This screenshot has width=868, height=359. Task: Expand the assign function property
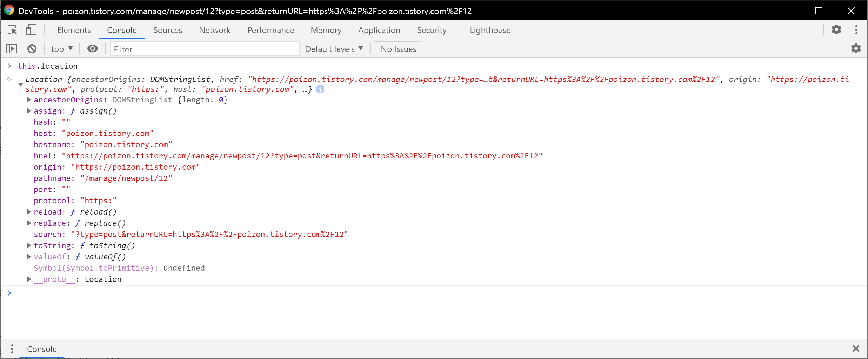pos(29,111)
